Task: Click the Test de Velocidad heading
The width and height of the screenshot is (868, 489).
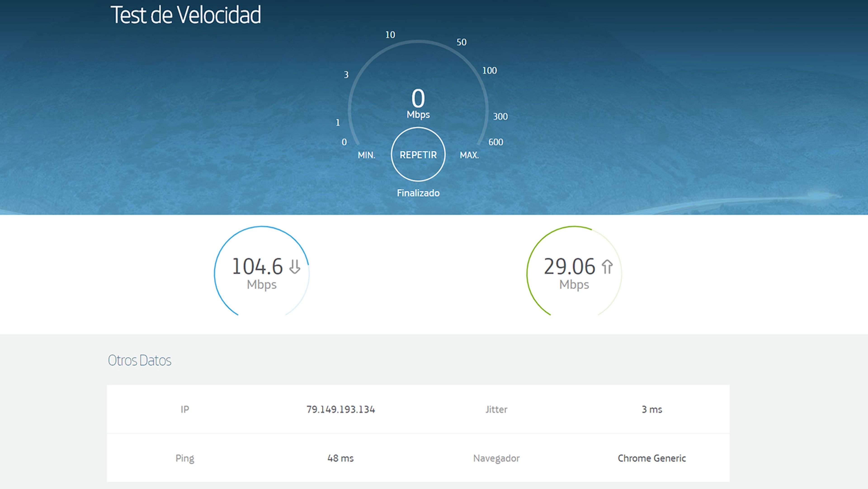Action: click(186, 15)
